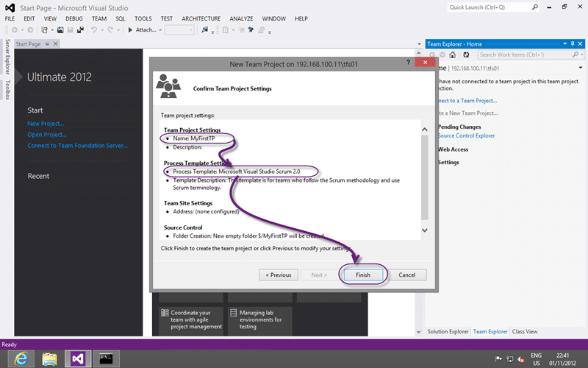Click the Web Access heading in Team Explorer

(x=453, y=149)
